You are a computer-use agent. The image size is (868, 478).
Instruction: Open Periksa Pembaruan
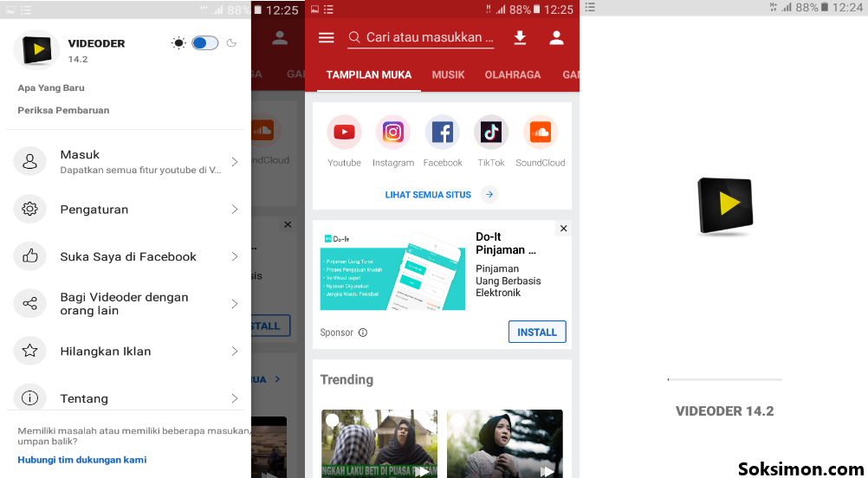pyautogui.click(x=63, y=110)
